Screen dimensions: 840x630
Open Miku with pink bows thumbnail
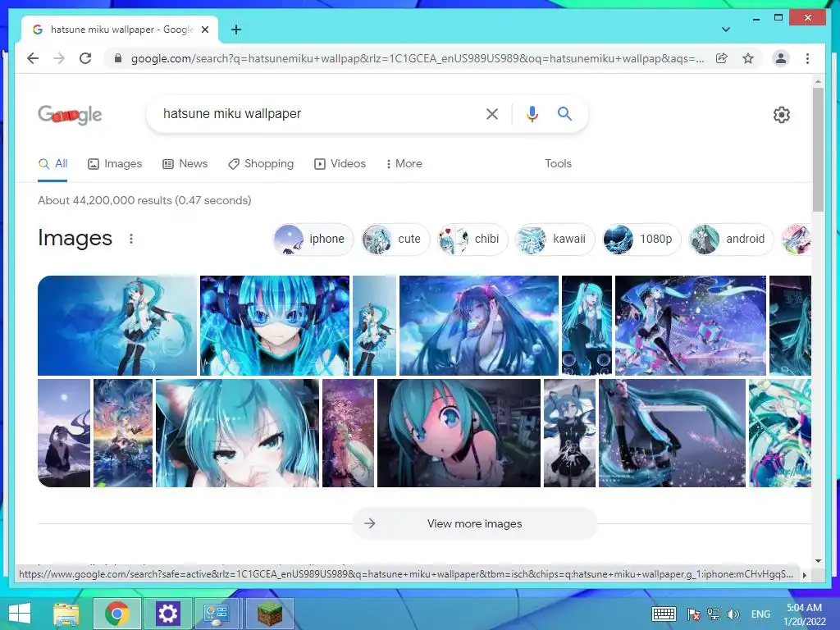coord(479,326)
